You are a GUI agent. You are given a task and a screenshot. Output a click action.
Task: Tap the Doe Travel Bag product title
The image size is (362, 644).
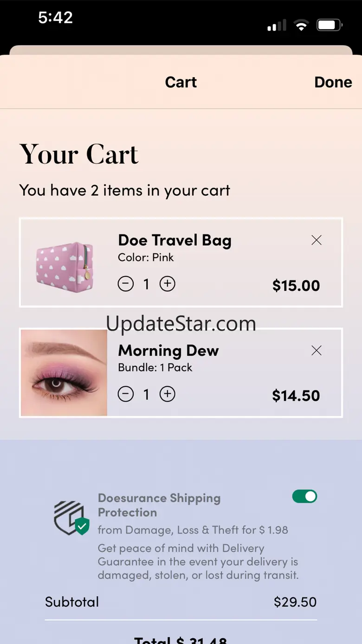[x=175, y=240]
